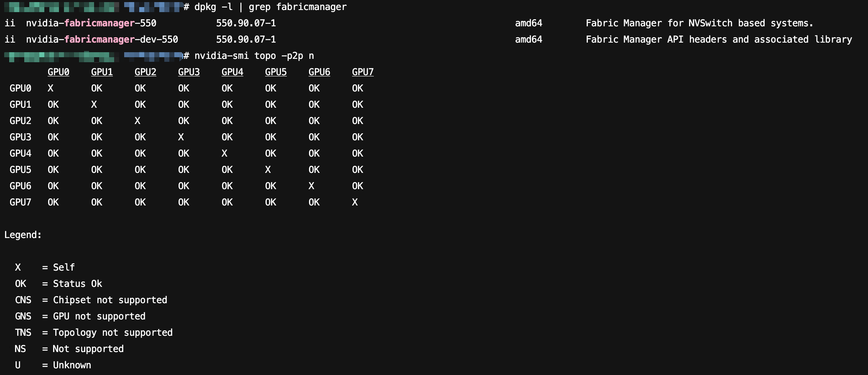This screenshot has height=375, width=868.
Task: Click the underlined GPU3 column header
Action: tap(189, 72)
